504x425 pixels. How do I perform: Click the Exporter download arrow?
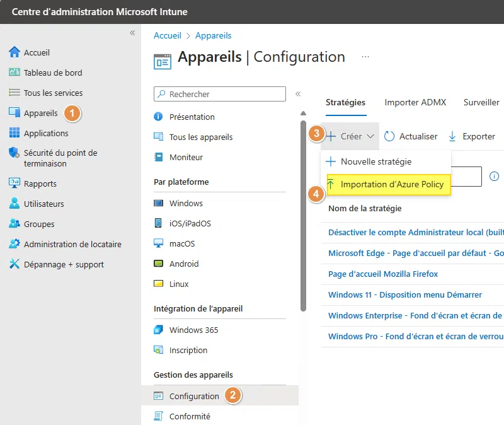click(x=452, y=136)
